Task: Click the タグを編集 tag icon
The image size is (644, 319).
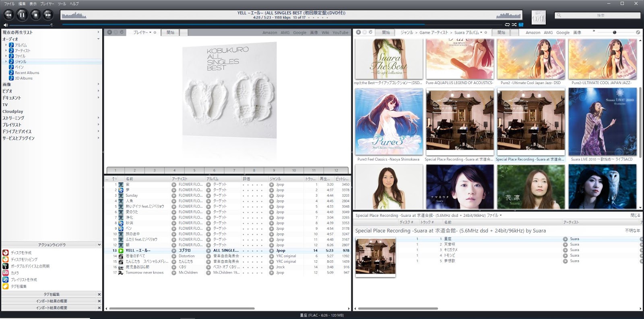Action: (x=5, y=286)
